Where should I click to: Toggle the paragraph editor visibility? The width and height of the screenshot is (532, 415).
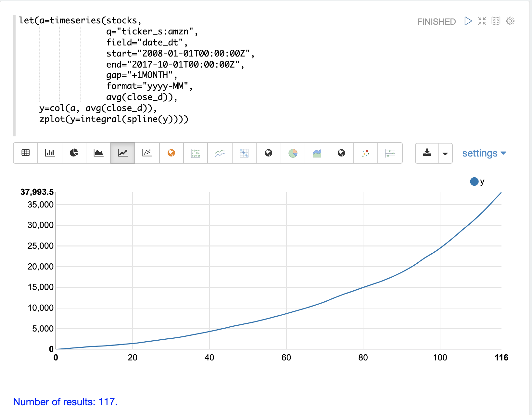tap(482, 21)
